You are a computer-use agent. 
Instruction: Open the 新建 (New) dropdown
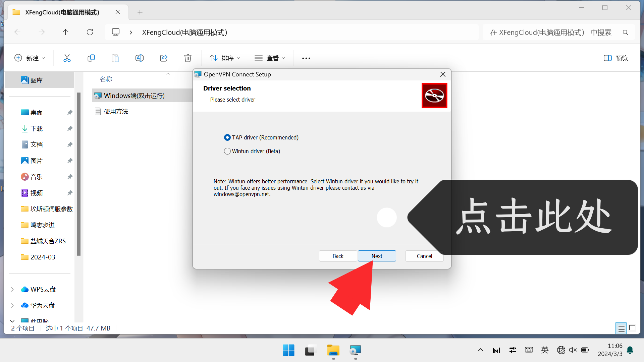pyautogui.click(x=30, y=58)
